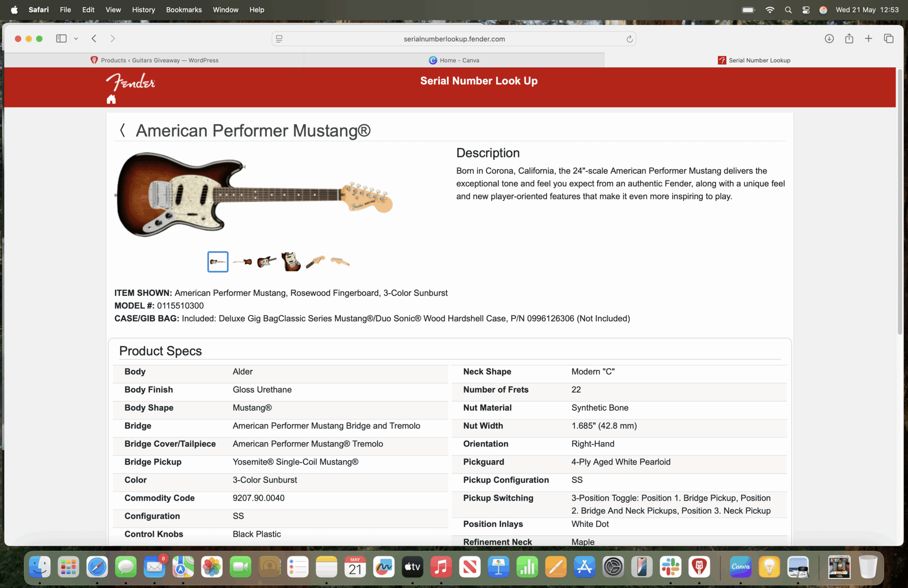Screen dimensions: 908x588
Task: Click the page vertical scrollbar
Action: [x=900, y=202]
